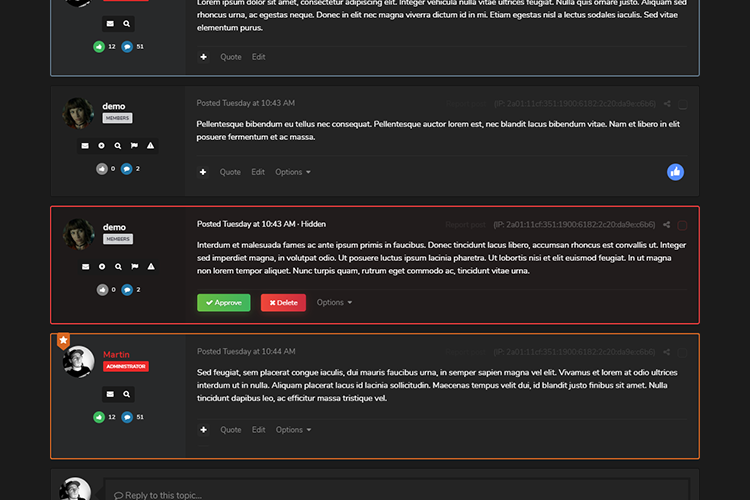This screenshot has width=750, height=500.
Task: Click the blue thumbs-up reaction on demo's post
Action: point(676,172)
